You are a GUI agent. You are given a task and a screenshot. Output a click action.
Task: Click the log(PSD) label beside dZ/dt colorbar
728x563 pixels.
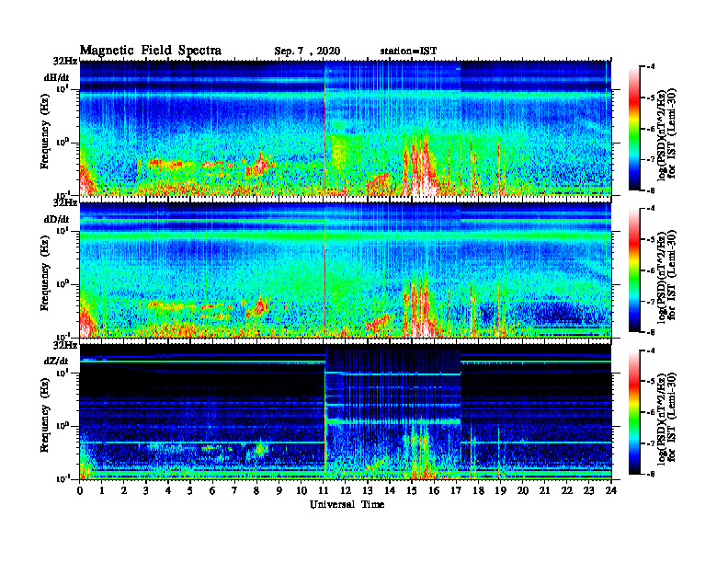666,418
